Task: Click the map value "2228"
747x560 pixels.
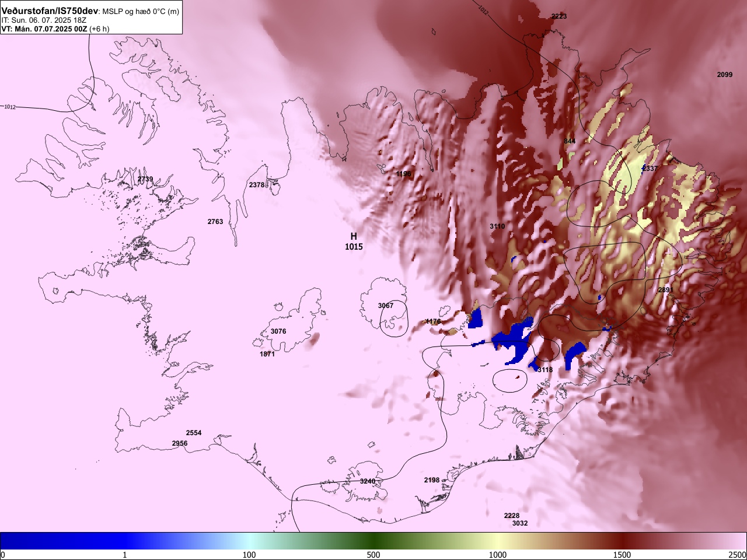Action: [512, 516]
